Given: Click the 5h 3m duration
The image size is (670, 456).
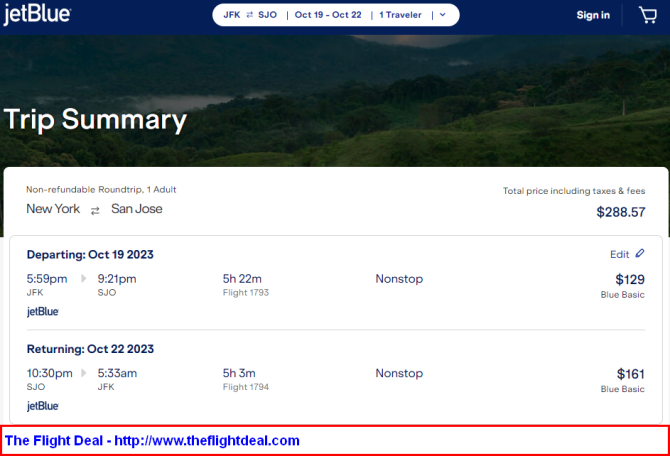Looking at the screenshot, I should 239,373.
